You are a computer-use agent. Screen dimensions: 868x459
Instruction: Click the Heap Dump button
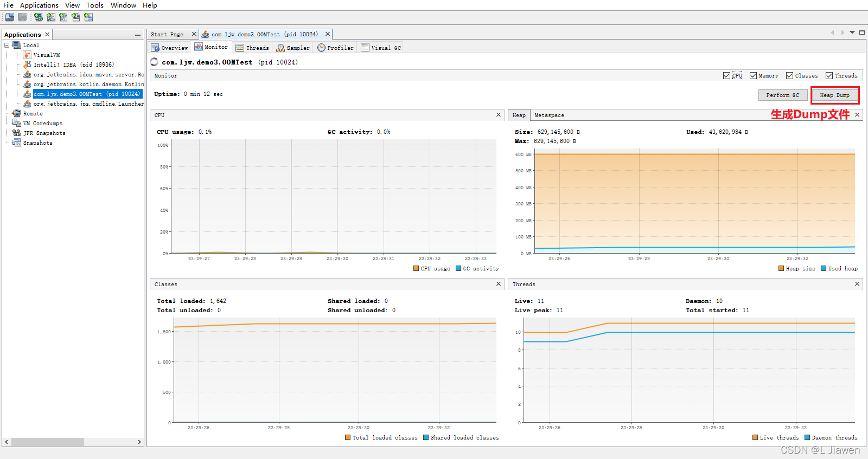[834, 95]
